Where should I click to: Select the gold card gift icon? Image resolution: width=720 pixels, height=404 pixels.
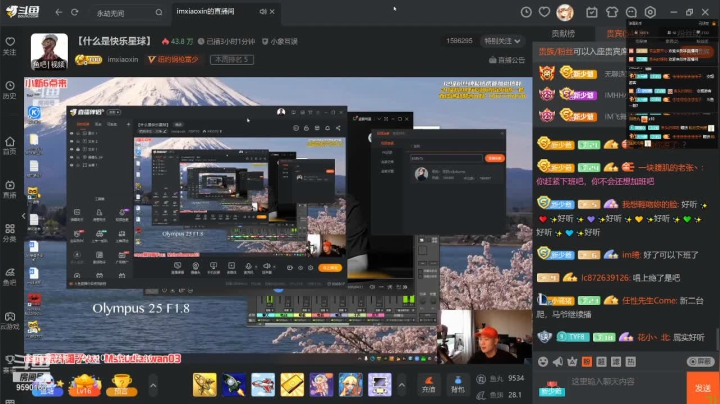pos(292,385)
